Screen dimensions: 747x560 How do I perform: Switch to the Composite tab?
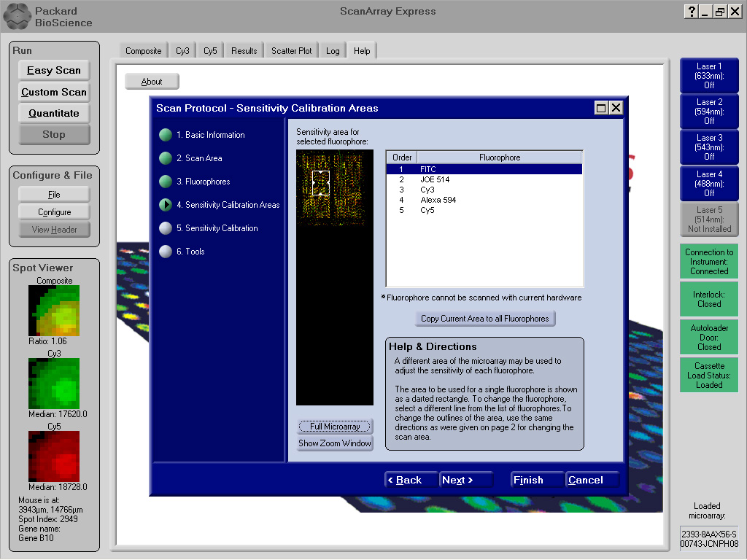pos(144,51)
